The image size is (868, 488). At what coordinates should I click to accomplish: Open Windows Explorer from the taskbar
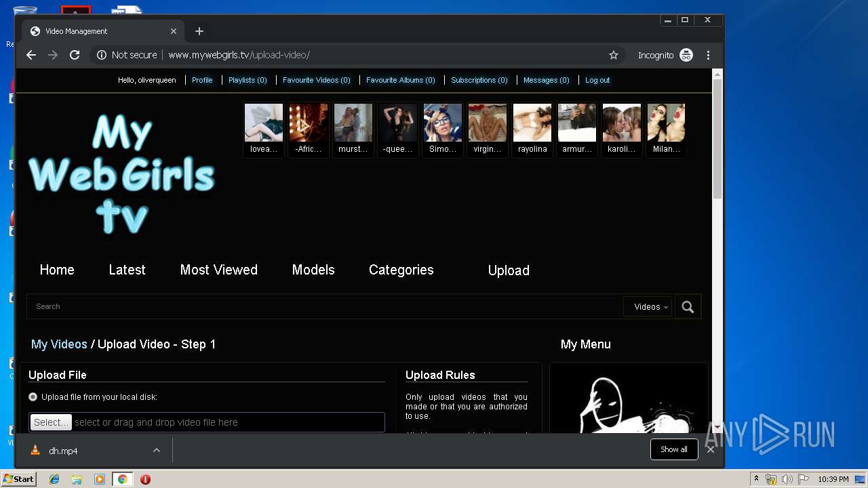point(77,479)
